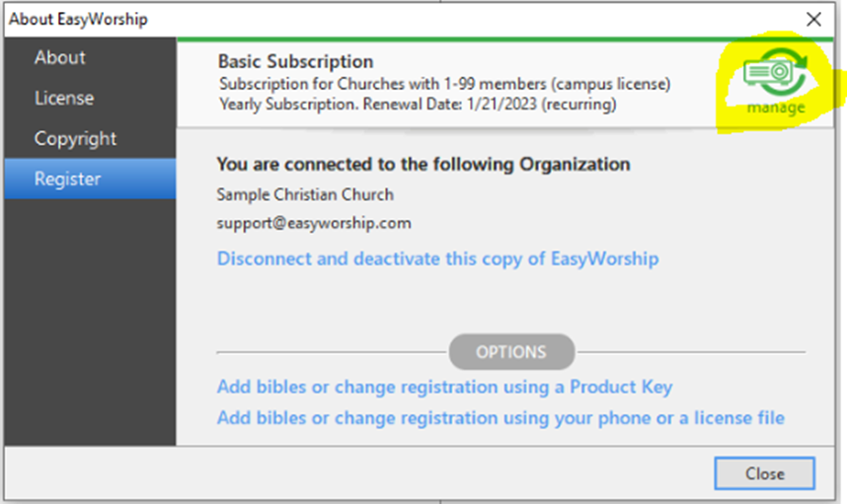The image size is (847, 504).
Task: Click the support@easyworship.com email text
Action: [314, 224]
